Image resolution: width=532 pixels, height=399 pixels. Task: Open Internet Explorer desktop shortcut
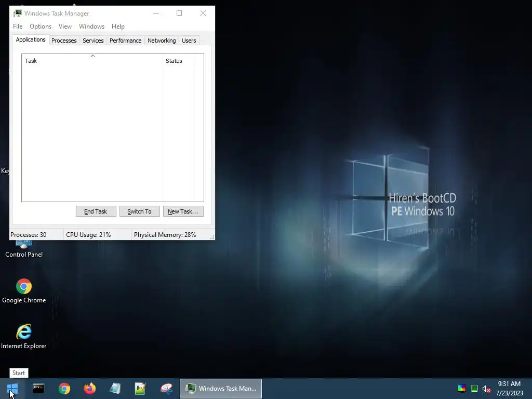point(24,337)
